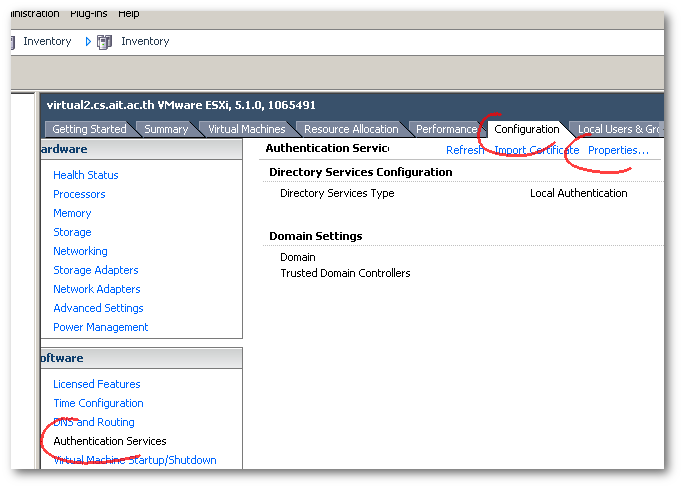Open Networking configuration
This screenshot has width=683, height=488.
(80, 251)
